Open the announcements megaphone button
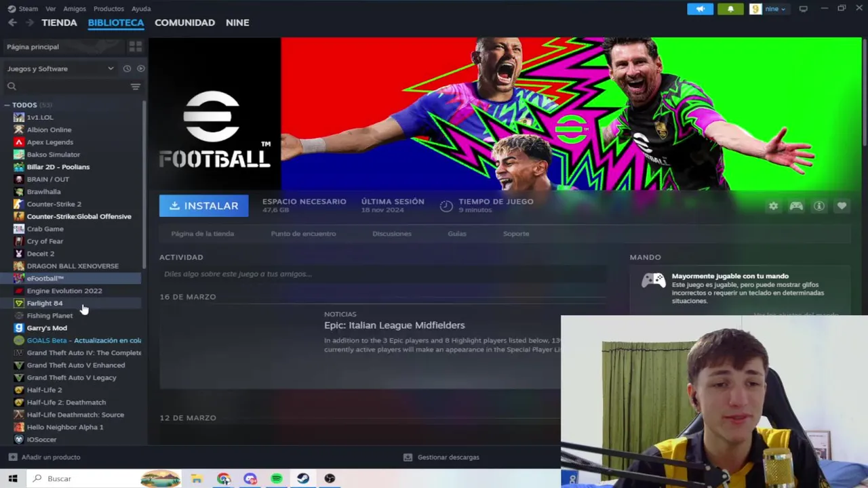Image resolution: width=868 pixels, height=488 pixels. (700, 9)
